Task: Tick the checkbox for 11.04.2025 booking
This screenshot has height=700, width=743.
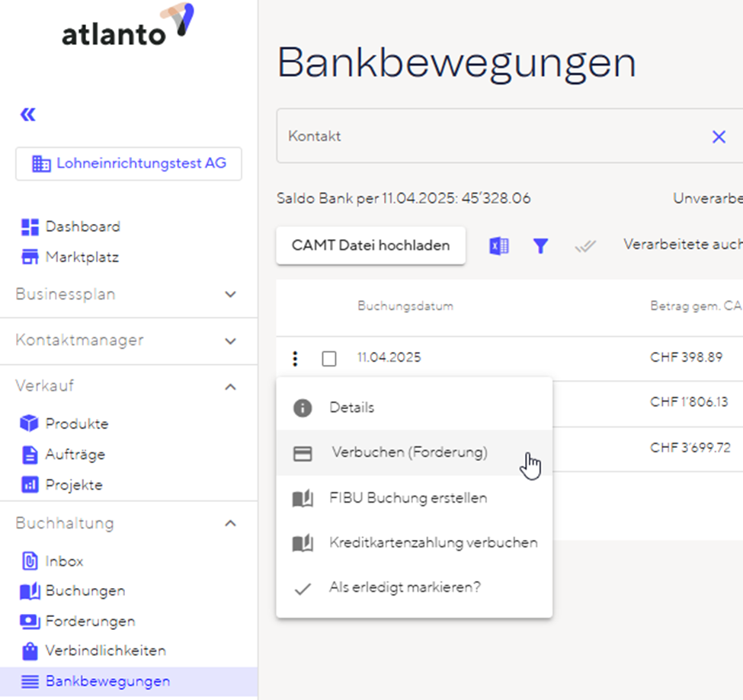Action: coord(329,359)
